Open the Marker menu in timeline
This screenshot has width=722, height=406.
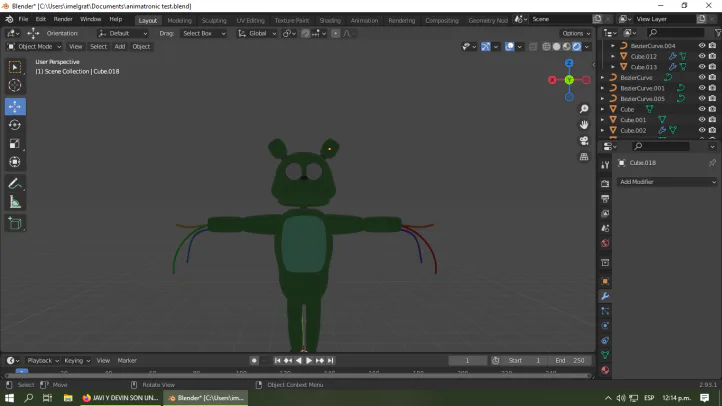click(x=127, y=360)
